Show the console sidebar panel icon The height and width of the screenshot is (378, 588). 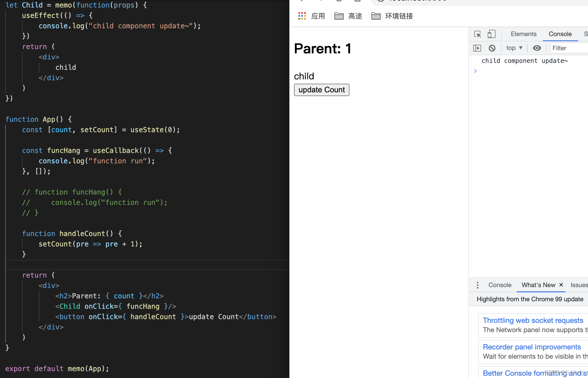tap(477, 48)
